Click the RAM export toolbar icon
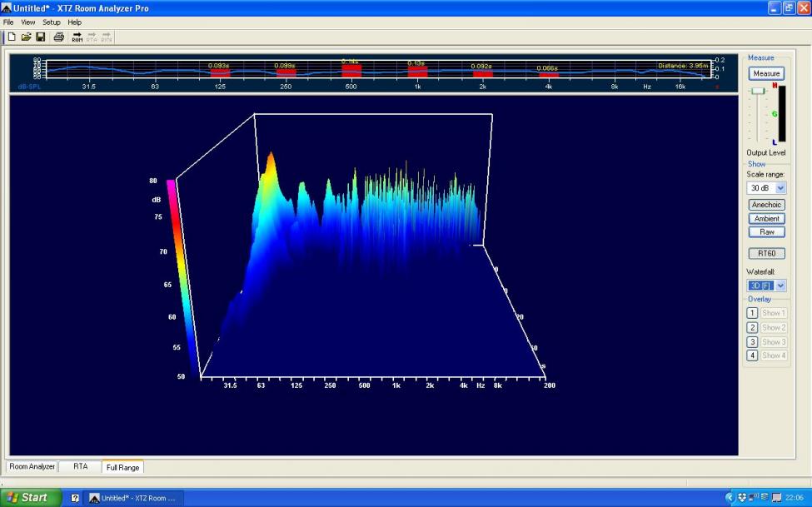812x507 pixels. 77,37
